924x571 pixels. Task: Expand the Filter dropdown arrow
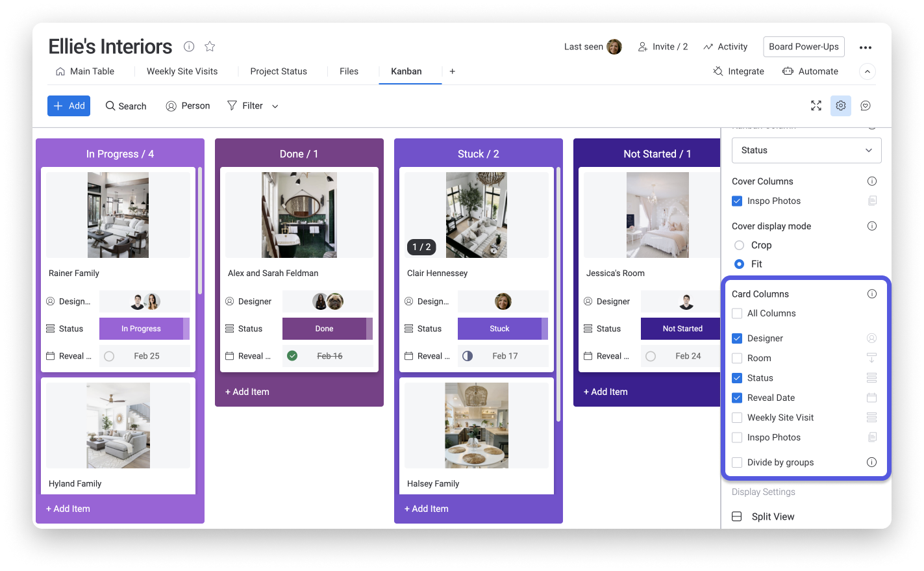[275, 107]
